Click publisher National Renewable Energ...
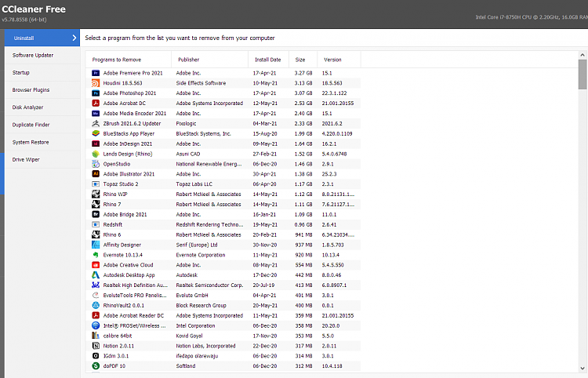Screen dimensions: 588x378 pyautogui.click(x=209, y=164)
